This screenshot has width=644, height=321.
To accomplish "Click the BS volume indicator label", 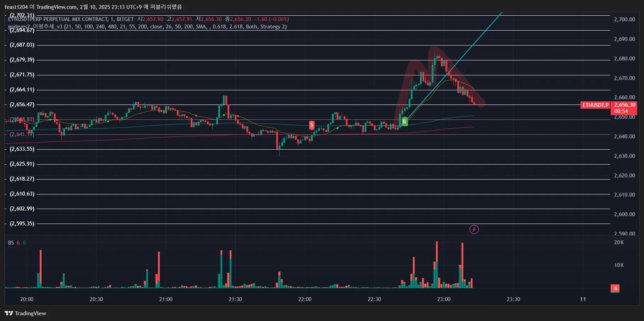I will [x=11, y=243].
